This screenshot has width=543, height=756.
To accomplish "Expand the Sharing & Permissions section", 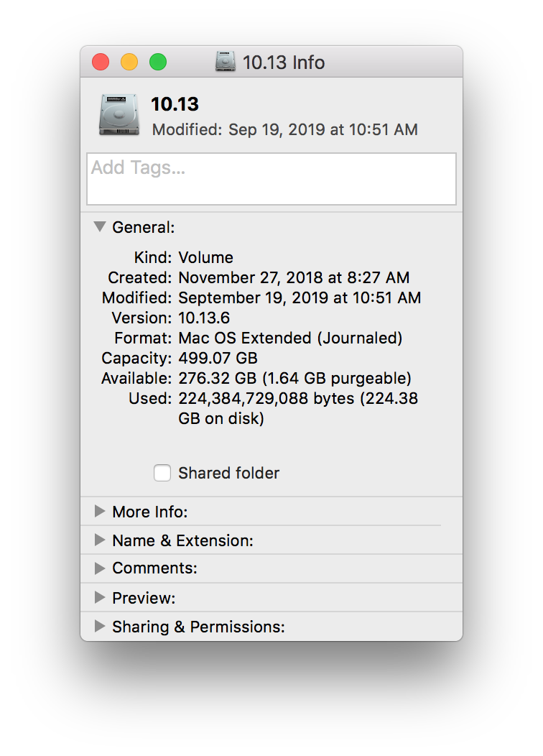I will coord(100,627).
